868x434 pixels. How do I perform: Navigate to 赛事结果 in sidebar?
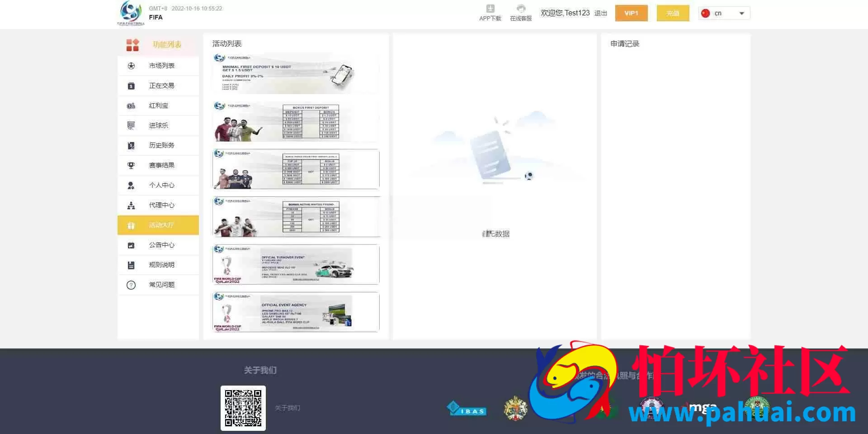pyautogui.click(x=158, y=166)
